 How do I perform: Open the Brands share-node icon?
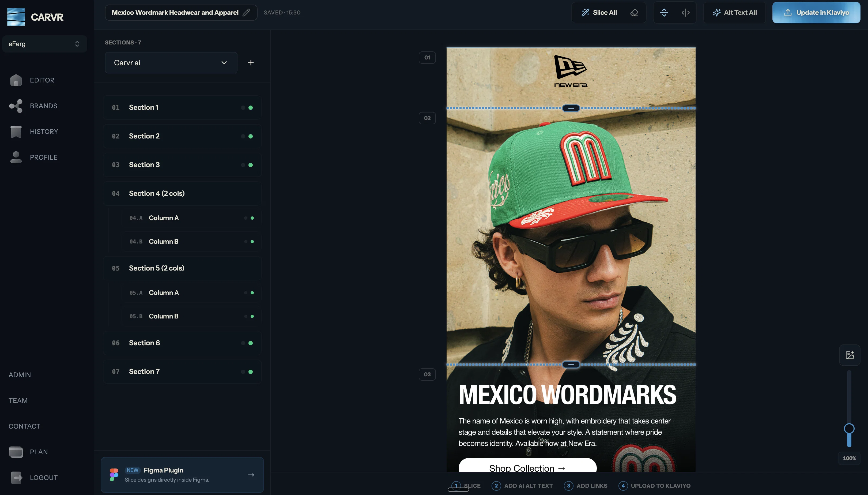16,106
